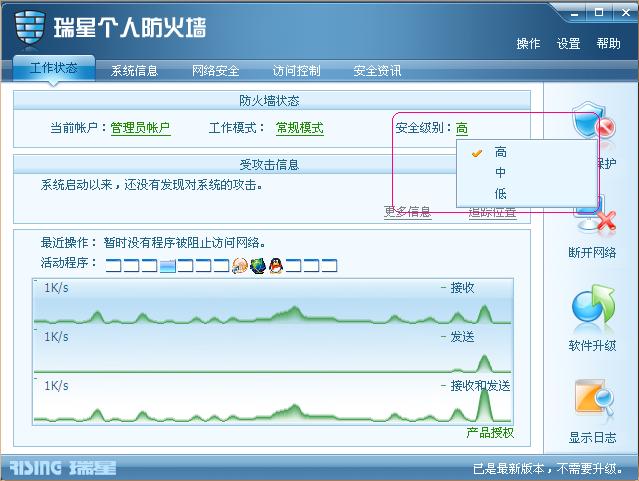The image size is (639, 481).
Task: Open the 安全级别 dropdown showing 高
Action: coord(462,128)
